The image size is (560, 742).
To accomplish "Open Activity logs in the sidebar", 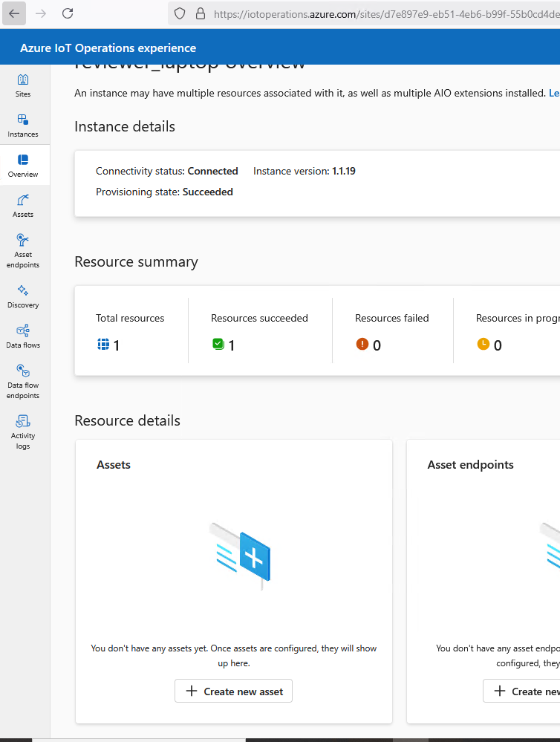I will [23, 432].
